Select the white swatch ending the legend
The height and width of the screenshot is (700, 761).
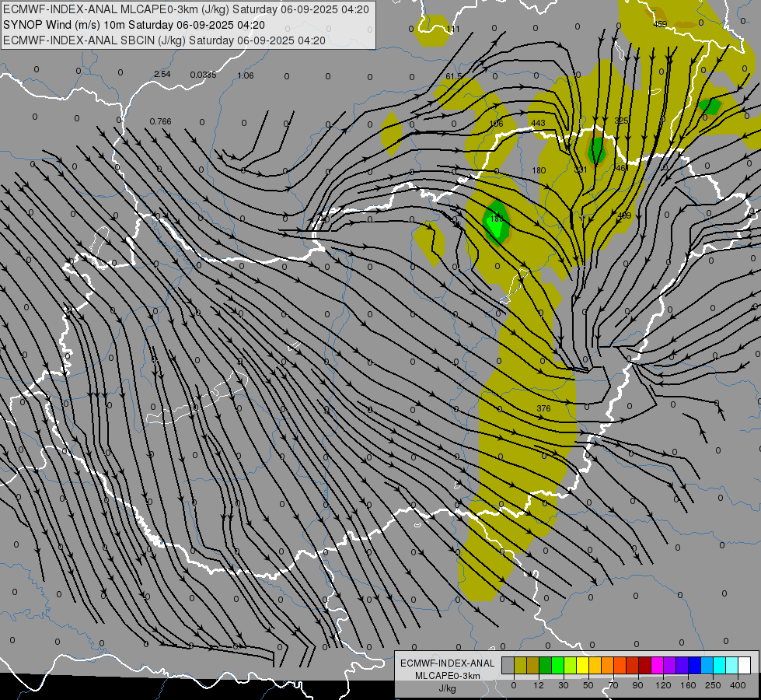tap(745, 665)
